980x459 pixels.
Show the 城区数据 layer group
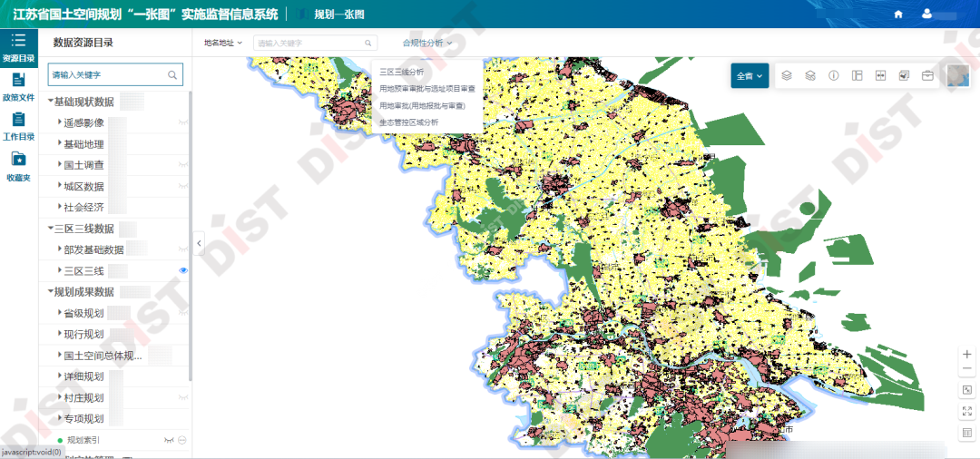[x=183, y=186]
